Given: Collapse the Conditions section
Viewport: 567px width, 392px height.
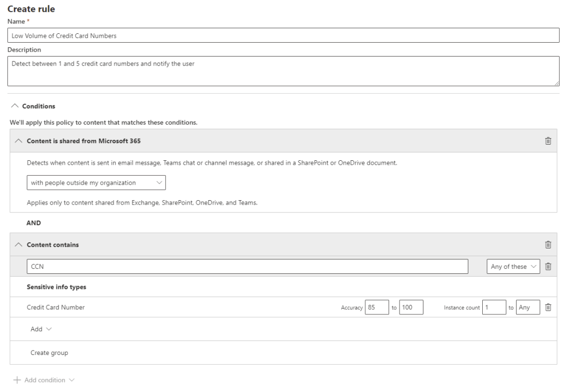Looking at the screenshot, I should pyautogui.click(x=14, y=106).
